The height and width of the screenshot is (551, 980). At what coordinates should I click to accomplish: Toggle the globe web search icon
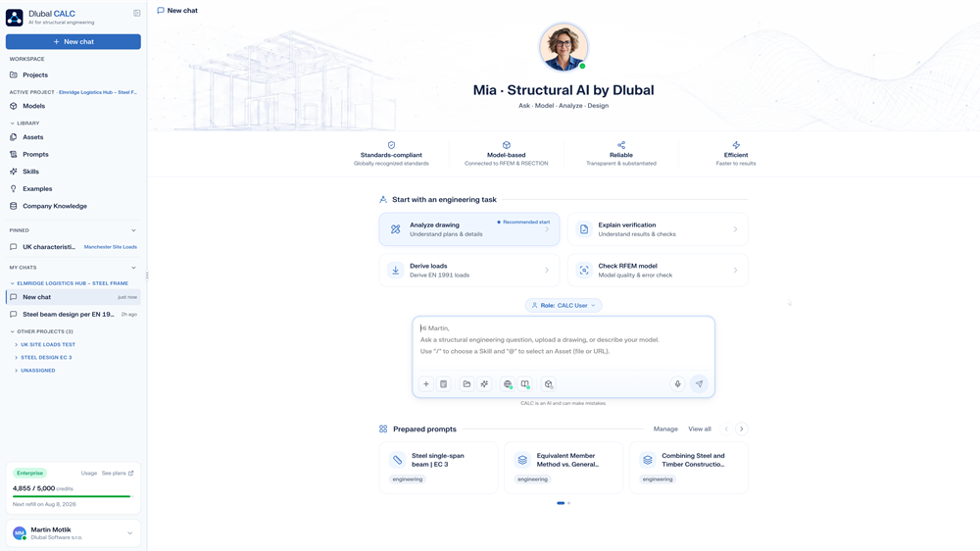(508, 384)
